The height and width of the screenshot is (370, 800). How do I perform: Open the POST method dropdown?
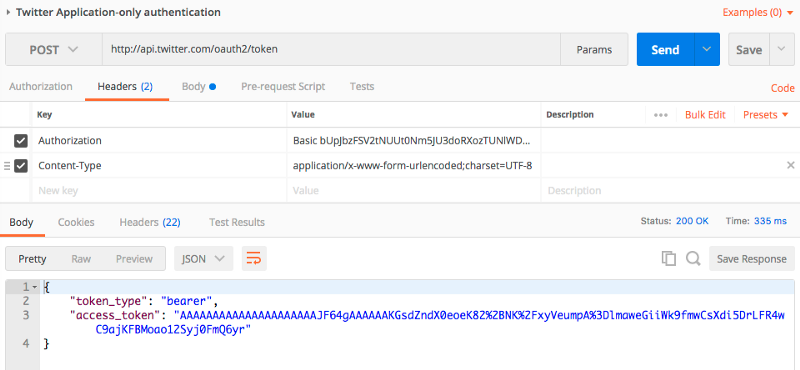(x=54, y=50)
